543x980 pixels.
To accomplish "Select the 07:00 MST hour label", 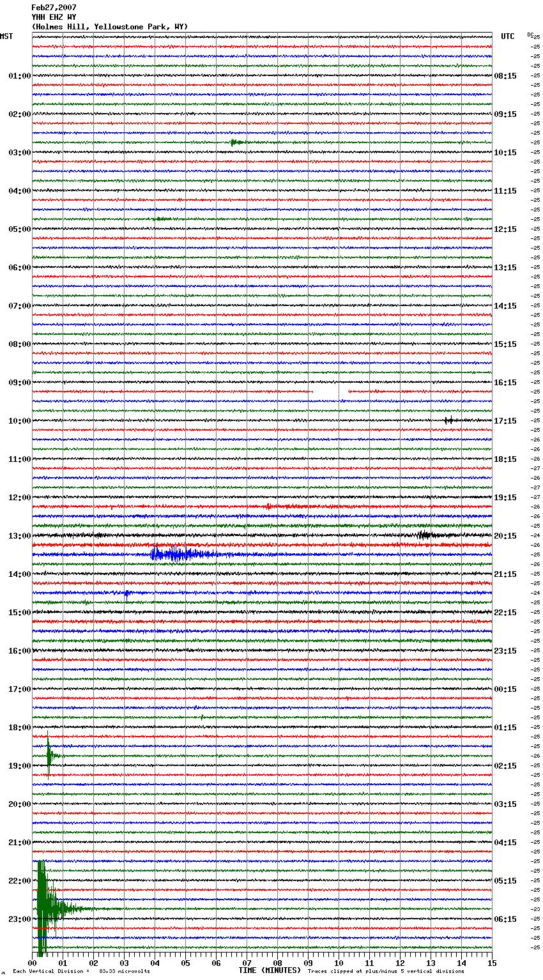I will (x=20, y=306).
